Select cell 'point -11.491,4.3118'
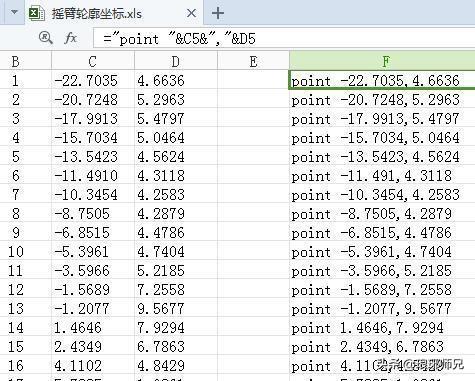The height and width of the screenshot is (381, 475). [x=382, y=175]
